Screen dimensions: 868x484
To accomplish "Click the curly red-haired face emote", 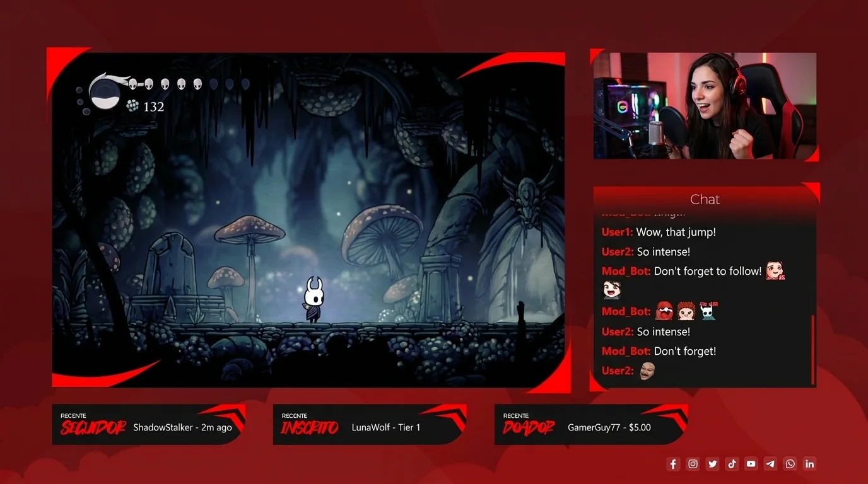I will click(686, 311).
